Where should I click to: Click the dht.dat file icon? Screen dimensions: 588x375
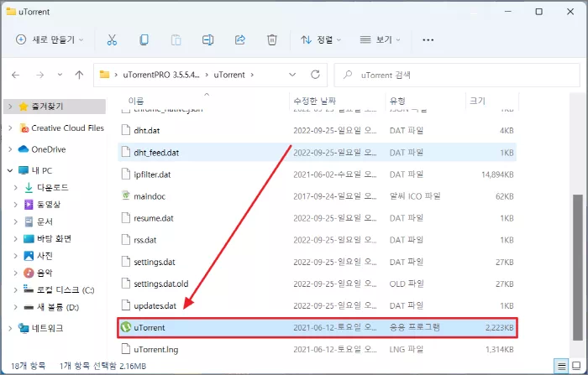pyautogui.click(x=126, y=130)
